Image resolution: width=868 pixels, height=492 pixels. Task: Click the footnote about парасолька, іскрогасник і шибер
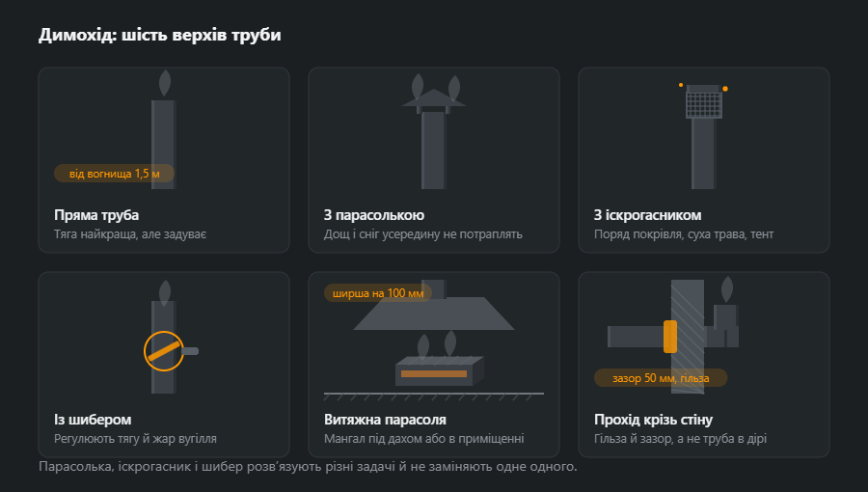point(308,467)
